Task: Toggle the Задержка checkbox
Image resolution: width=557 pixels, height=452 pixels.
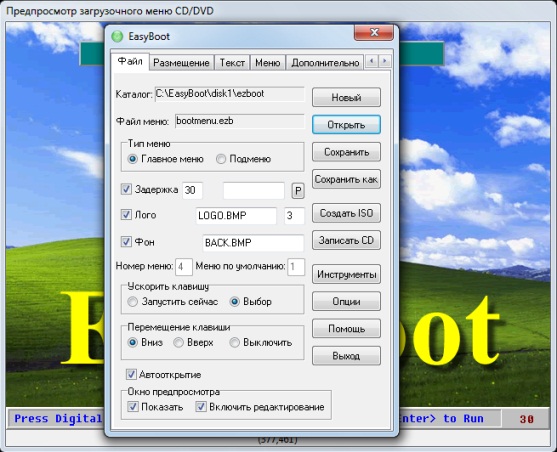Action: (126, 189)
